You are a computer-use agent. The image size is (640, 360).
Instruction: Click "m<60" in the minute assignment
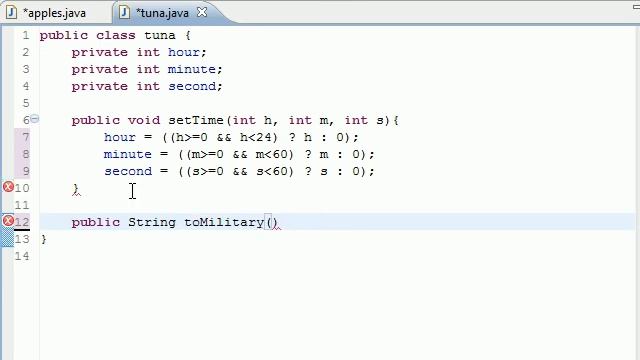tap(271, 154)
